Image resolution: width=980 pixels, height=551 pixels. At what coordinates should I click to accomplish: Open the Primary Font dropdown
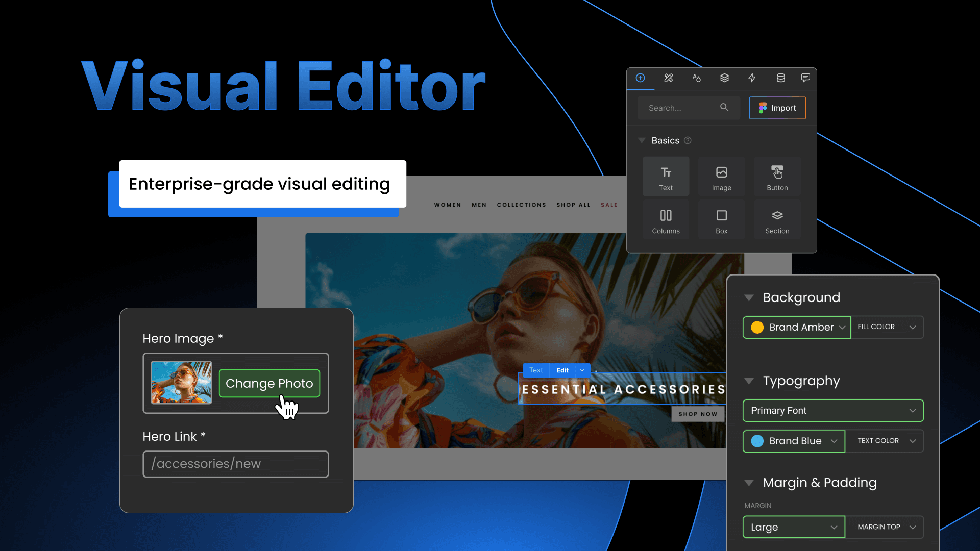(833, 411)
